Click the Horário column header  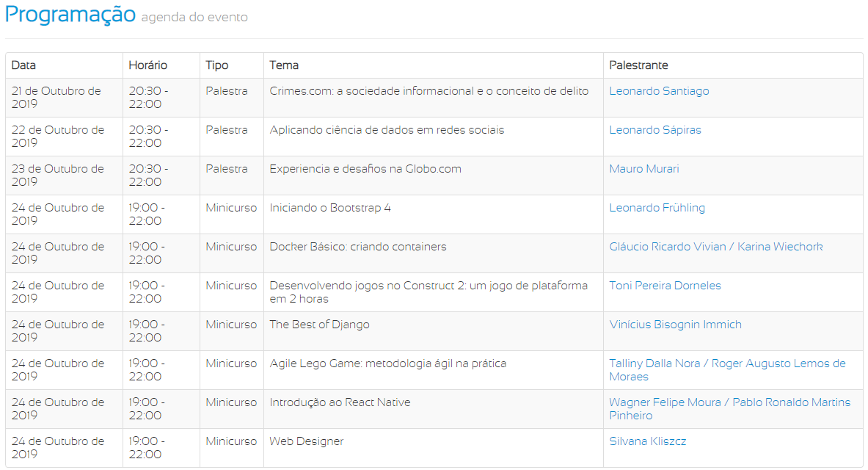[x=147, y=65]
